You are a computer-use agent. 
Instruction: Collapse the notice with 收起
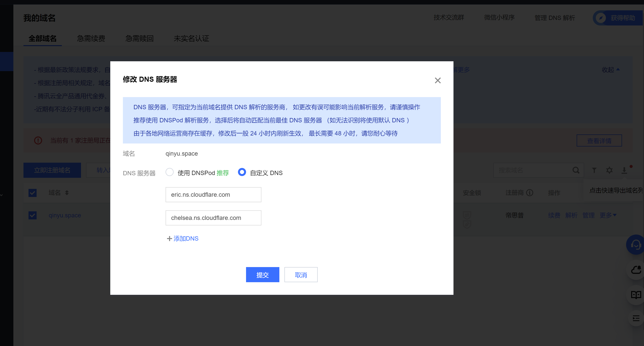pyautogui.click(x=611, y=70)
